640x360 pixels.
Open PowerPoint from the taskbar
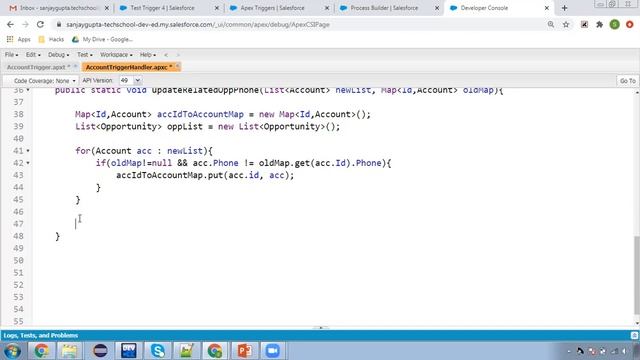[244, 351]
